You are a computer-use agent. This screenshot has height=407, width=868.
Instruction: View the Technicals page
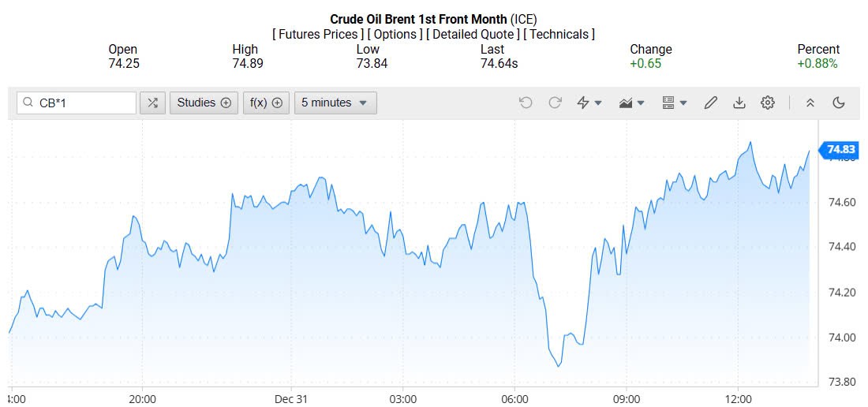559,34
